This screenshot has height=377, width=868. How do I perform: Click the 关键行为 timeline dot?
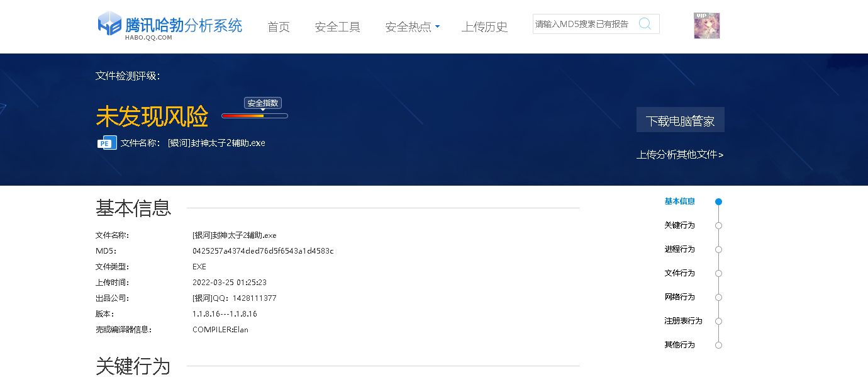tap(718, 226)
